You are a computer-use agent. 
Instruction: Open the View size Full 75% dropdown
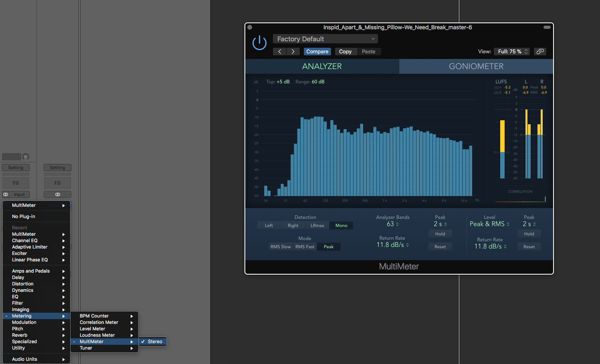pyautogui.click(x=512, y=51)
